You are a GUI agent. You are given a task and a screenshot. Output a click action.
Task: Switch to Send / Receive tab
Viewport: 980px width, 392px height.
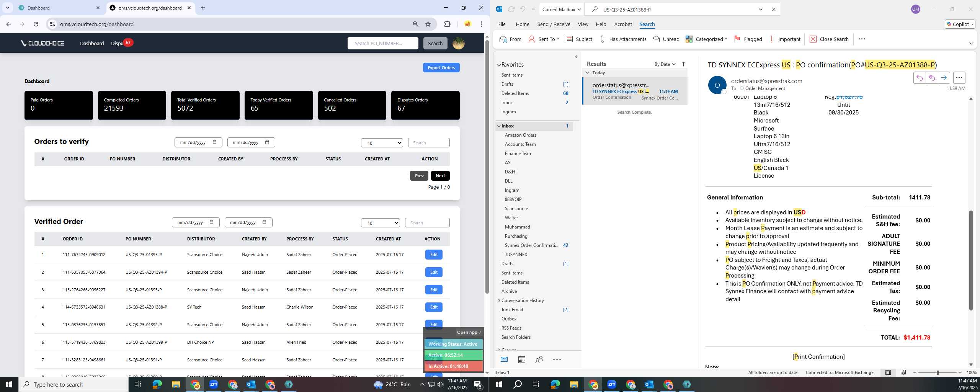coord(554,24)
